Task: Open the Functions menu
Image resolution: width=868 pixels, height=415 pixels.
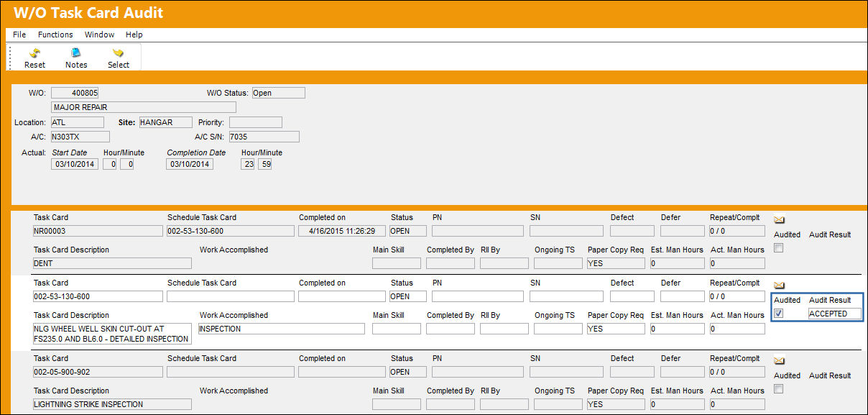Action: click(x=55, y=35)
